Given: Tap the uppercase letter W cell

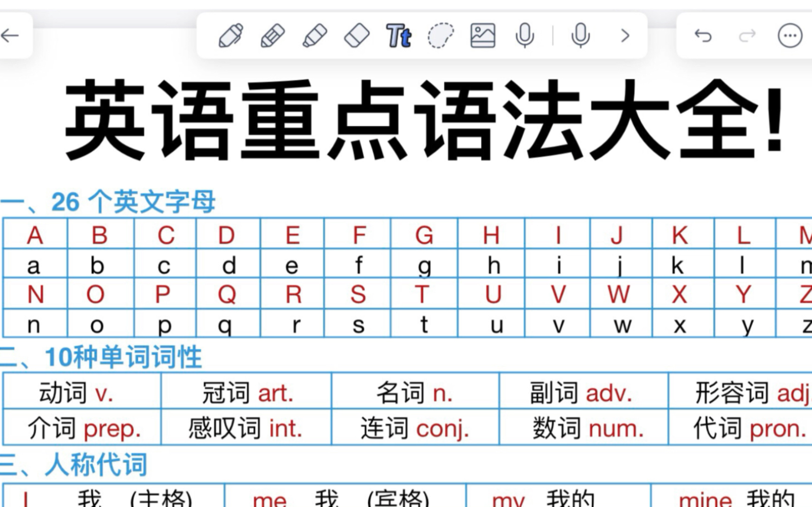Looking at the screenshot, I should point(621,294).
